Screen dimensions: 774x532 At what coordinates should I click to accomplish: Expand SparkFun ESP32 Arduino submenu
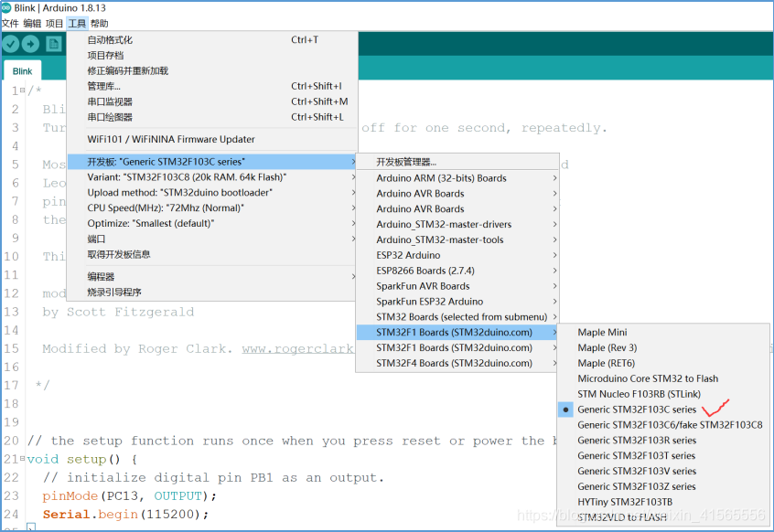pos(457,302)
